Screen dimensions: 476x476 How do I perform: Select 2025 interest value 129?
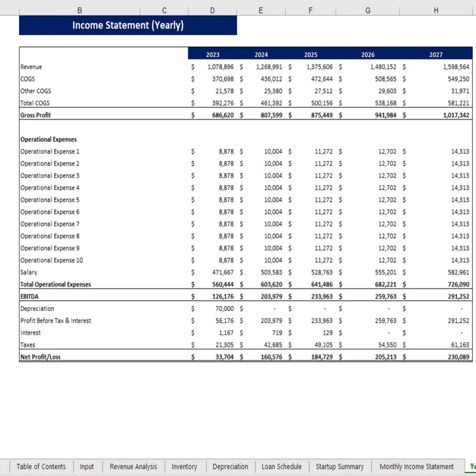(x=327, y=333)
